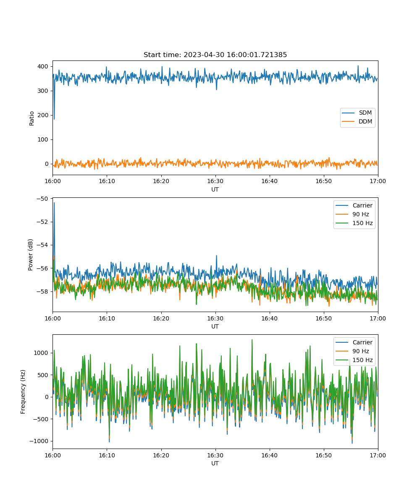Click 17:00 tick under the Power plot

pos(378,318)
